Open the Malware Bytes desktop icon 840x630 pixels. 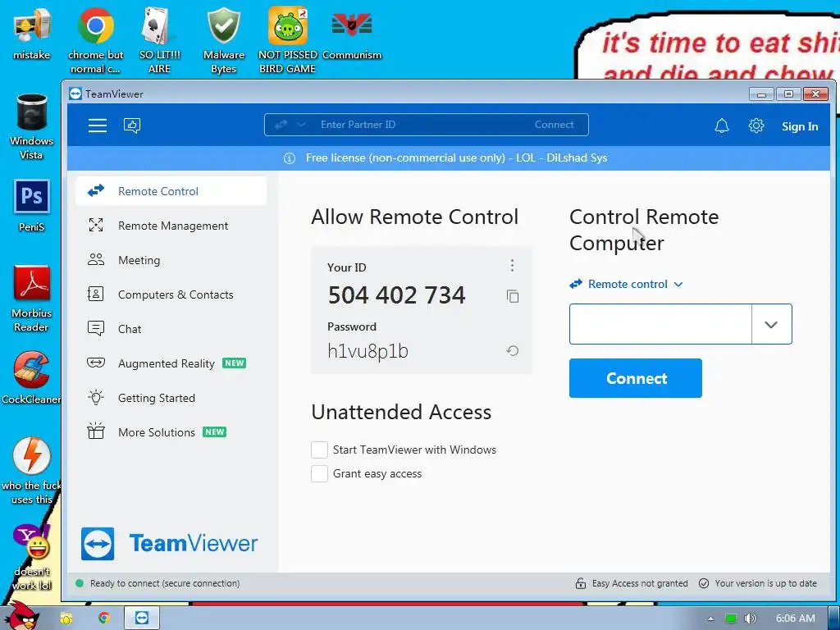point(223,40)
